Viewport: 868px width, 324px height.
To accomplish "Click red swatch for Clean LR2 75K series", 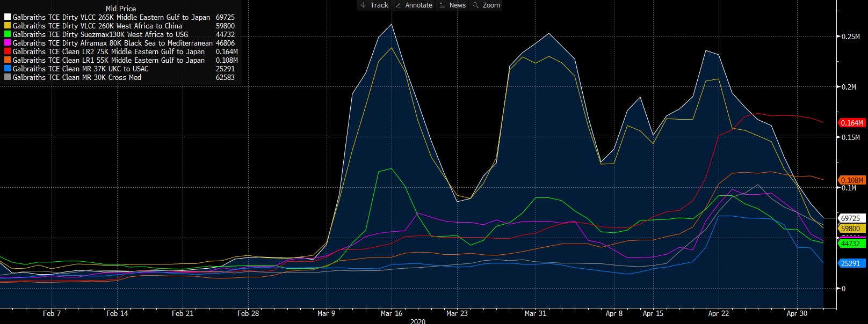I will [8, 51].
